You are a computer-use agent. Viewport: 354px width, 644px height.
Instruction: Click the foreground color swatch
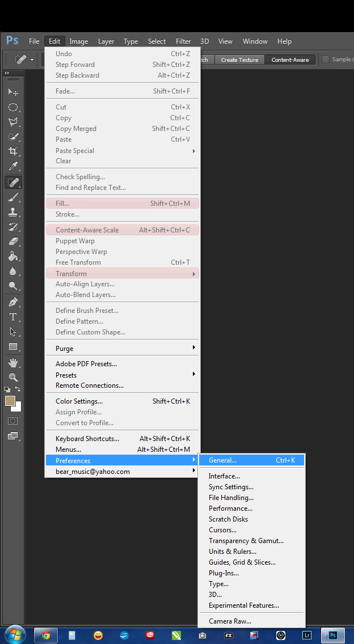coord(10,400)
